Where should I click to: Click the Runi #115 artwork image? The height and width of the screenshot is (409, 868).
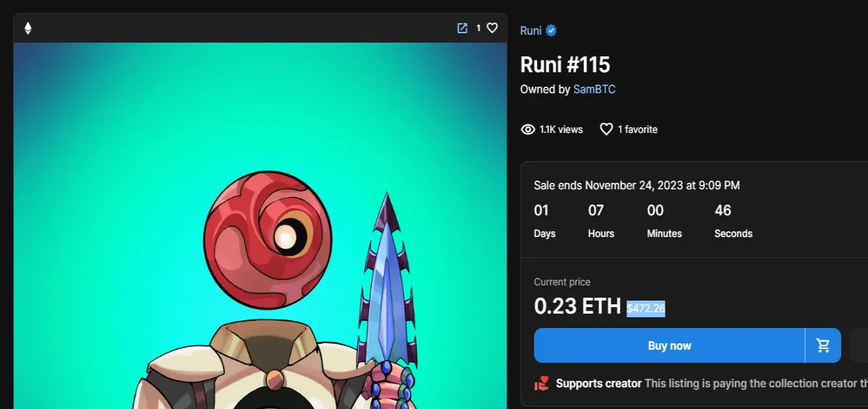260,225
